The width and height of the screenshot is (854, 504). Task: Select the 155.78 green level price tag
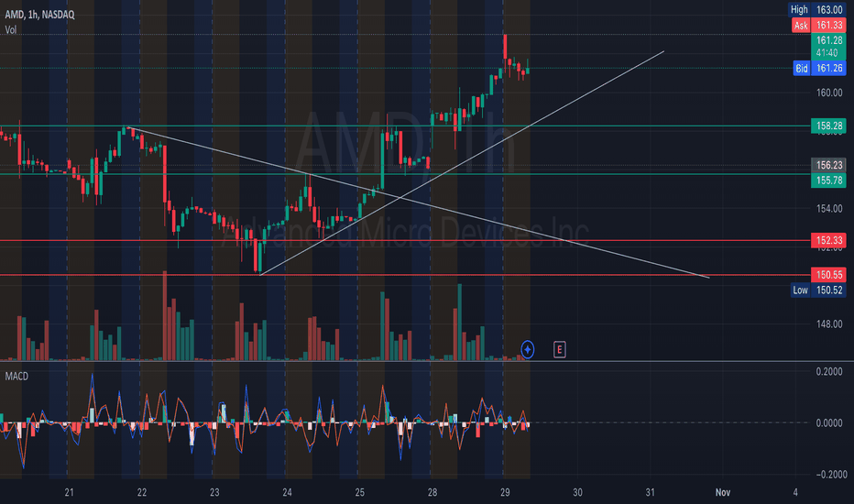click(x=828, y=181)
